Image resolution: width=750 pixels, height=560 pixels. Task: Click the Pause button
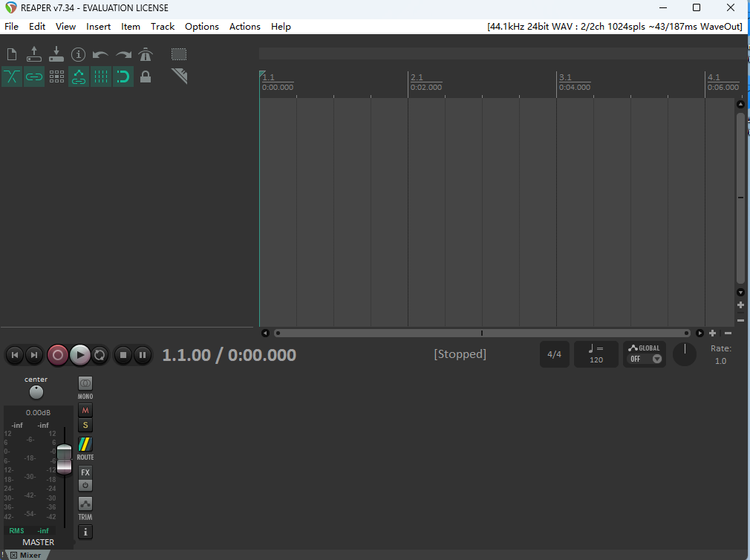143,355
